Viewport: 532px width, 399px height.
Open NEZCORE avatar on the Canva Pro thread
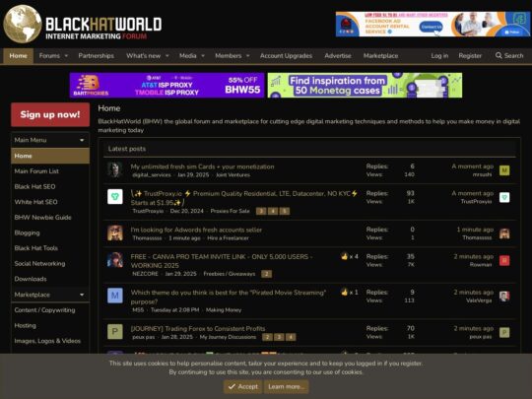(115, 260)
